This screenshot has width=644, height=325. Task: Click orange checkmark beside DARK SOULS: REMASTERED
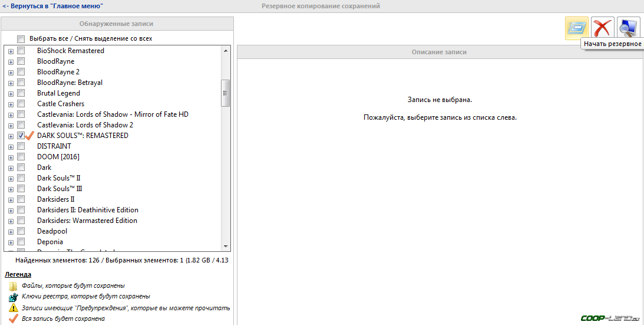[30, 136]
